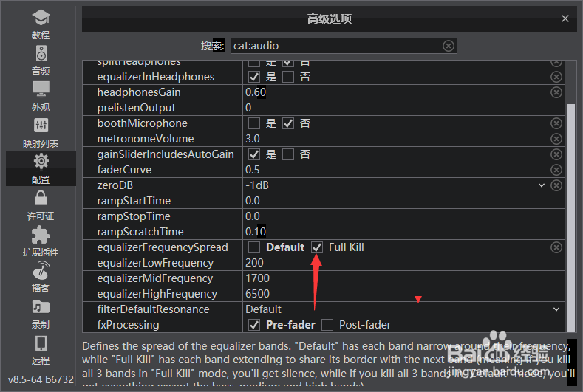The width and height of the screenshot is (583, 392).
Task: Reset boothMicrophone to default
Action: pos(556,123)
